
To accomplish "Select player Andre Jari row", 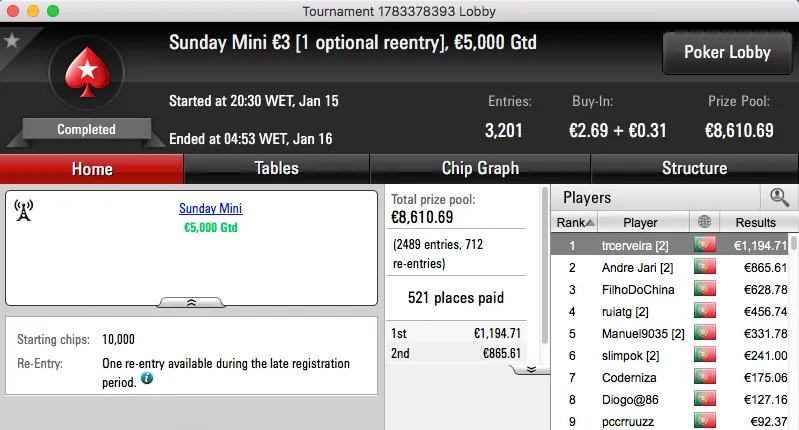I will click(x=640, y=268).
